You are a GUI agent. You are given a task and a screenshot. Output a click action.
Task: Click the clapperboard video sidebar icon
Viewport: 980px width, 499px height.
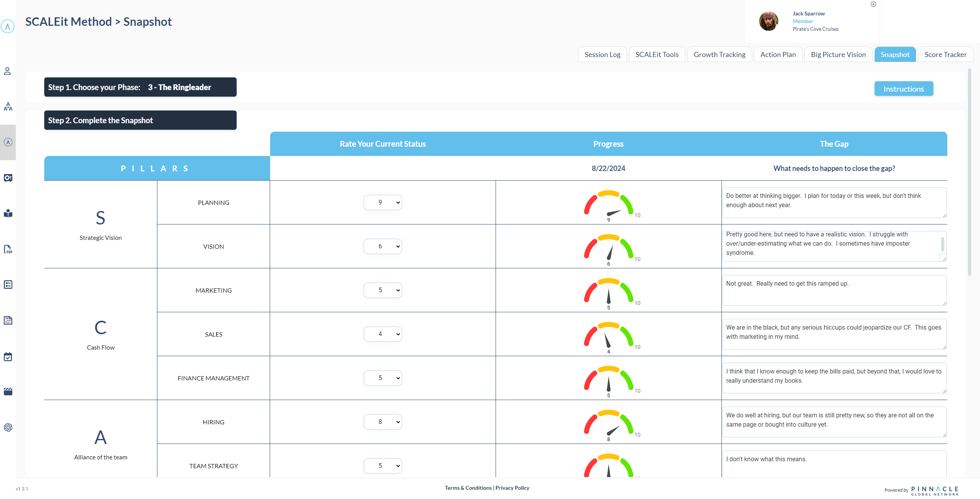click(x=8, y=392)
